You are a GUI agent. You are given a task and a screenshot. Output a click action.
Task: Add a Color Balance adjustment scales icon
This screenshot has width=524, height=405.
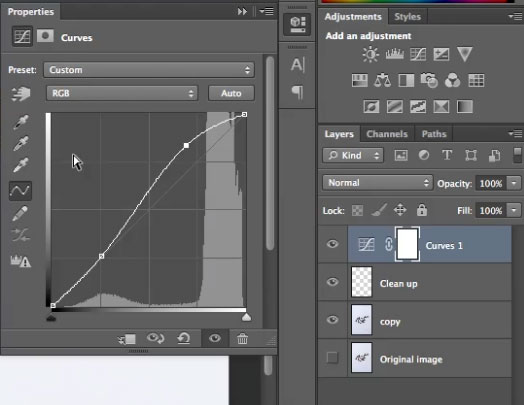click(382, 81)
